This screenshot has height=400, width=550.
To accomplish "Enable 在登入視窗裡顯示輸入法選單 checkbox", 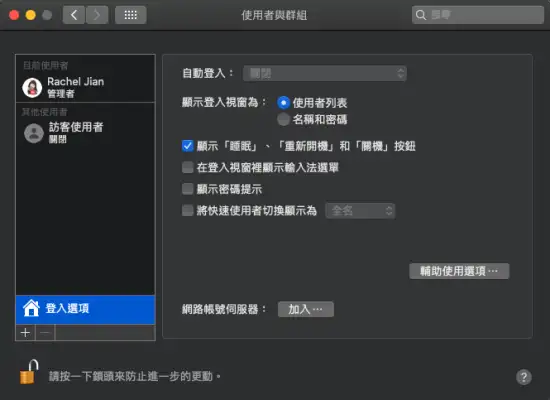I will (188, 167).
